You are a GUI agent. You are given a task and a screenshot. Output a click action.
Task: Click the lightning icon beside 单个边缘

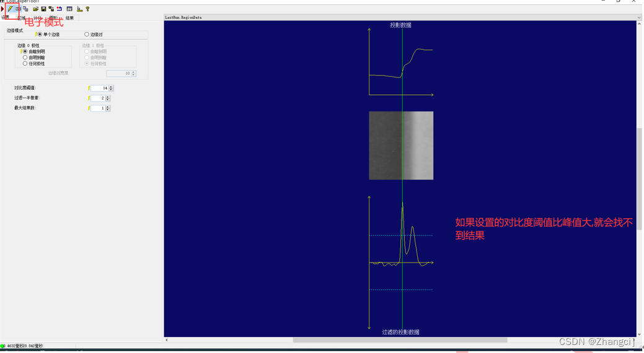point(36,35)
